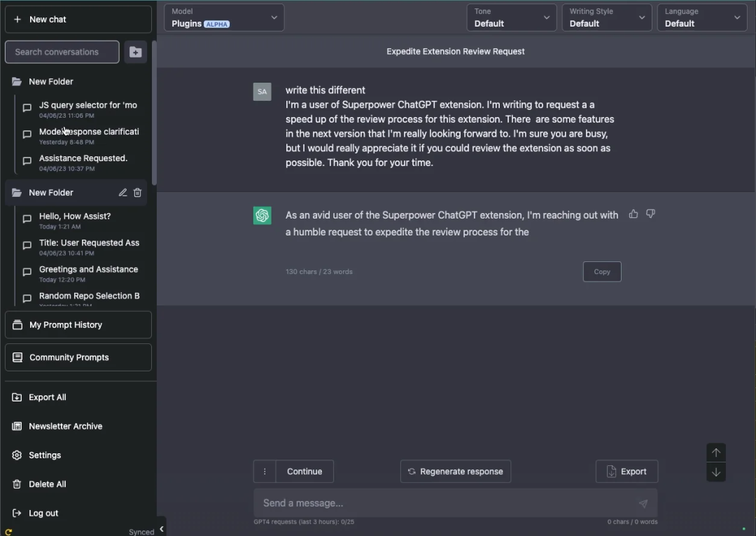Jump to bottom with the down arrow
This screenshot has width=756, height=536.
pyautogui.click(x=716, y=472)
